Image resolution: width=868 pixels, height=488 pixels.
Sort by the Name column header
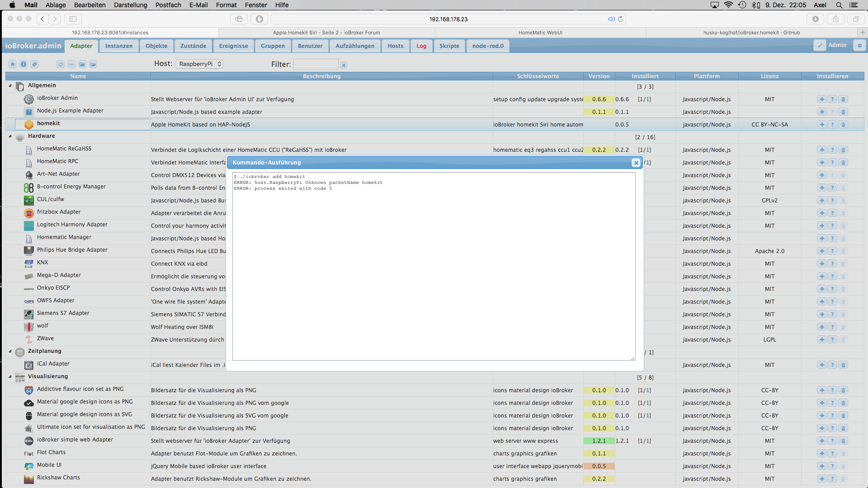coord(78,76)
